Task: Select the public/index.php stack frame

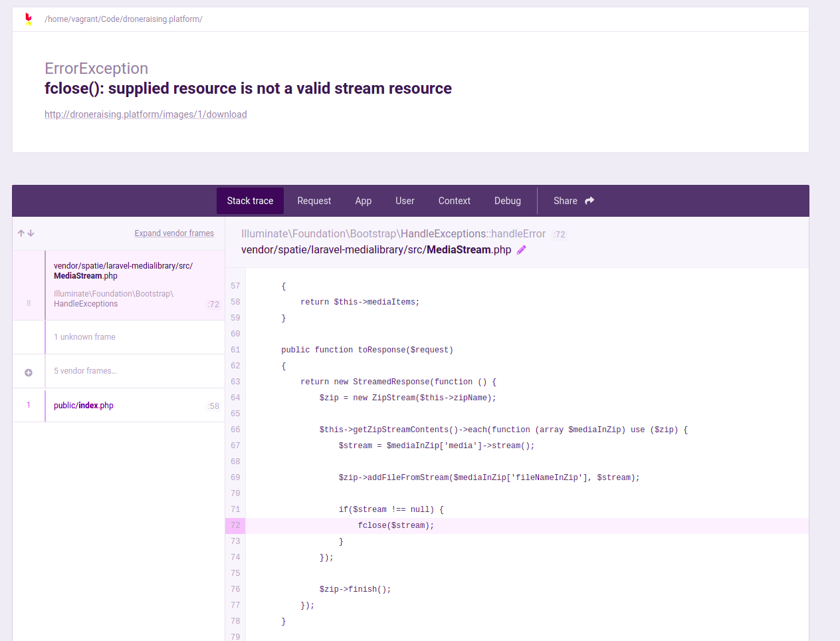Action: [x=118, y=405]
